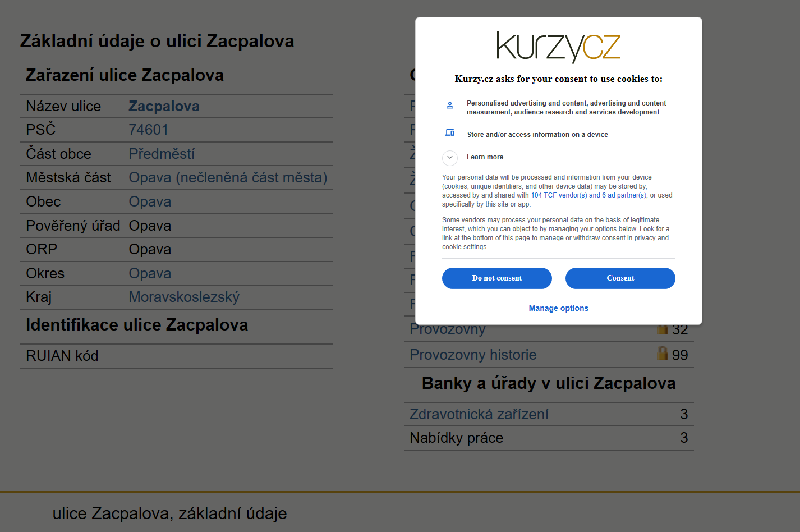Open 104 TCF vendors and ad partners link
Viewport: 800px width, 532px height.
coord(589,195)
